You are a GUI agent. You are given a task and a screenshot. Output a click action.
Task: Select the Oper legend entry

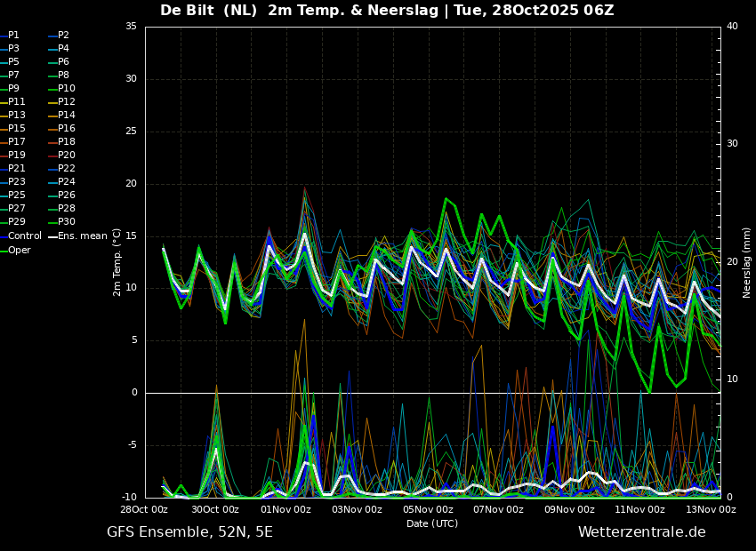[x=15, y=250]
